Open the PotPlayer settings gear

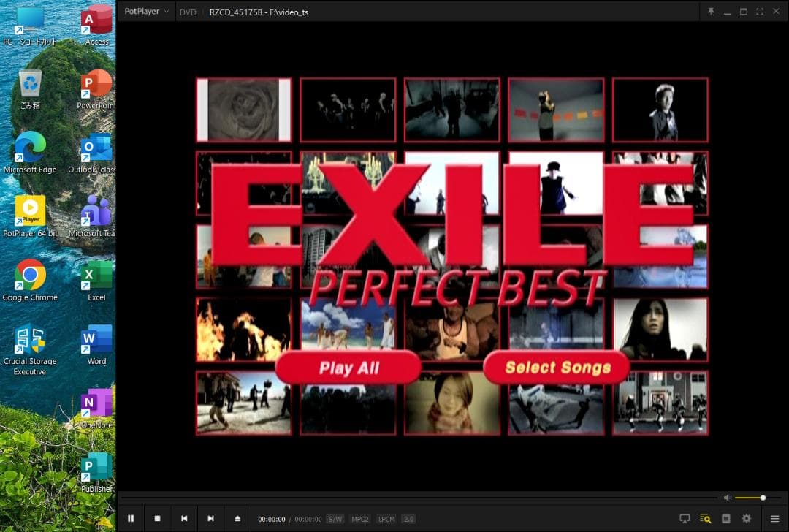click(x=746, y=518)
